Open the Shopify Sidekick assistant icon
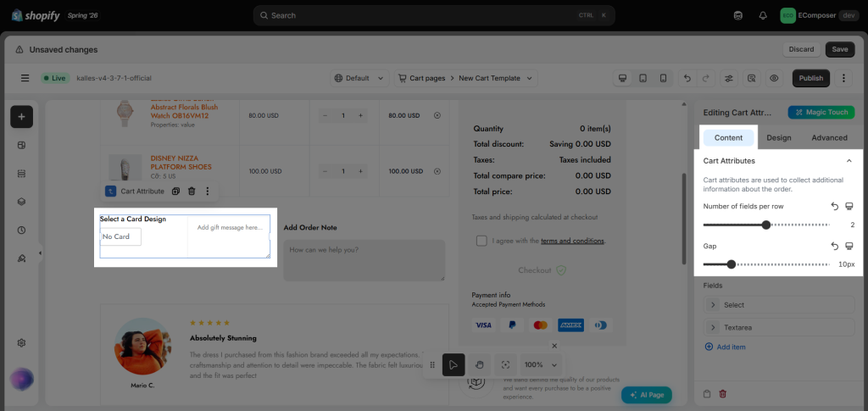Screen dimensions: 868x411 point(738,15)
